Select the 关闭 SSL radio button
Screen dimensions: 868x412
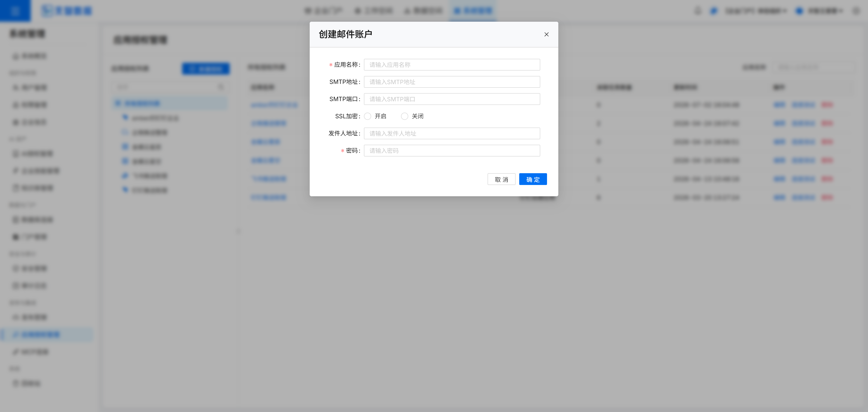click(404, 116)
